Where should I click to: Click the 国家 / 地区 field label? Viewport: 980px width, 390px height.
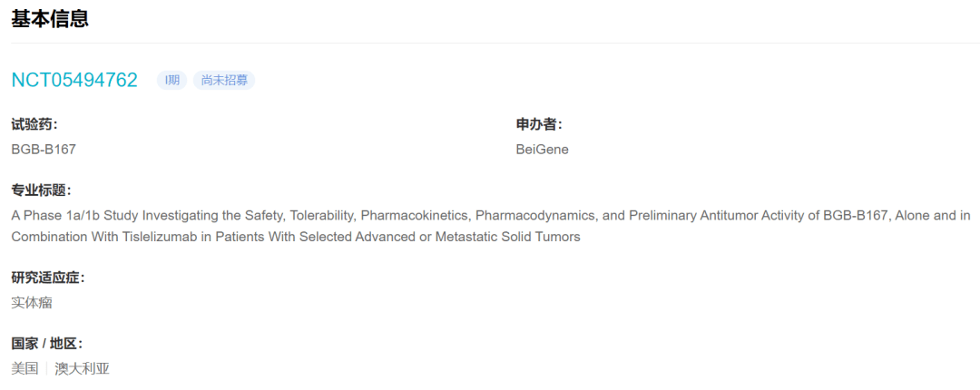click(46, 344)
